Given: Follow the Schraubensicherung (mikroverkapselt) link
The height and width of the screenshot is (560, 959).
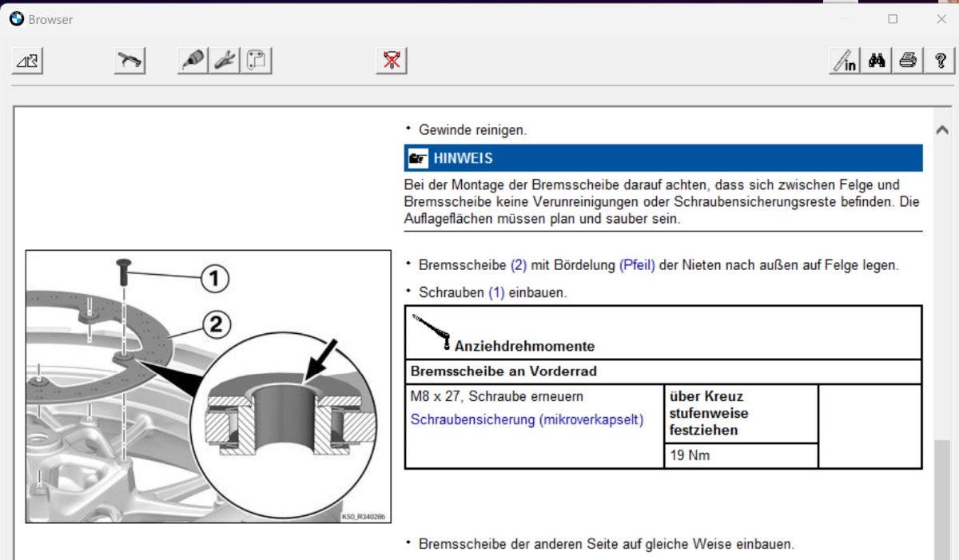Looking at the screenshot, I should 527,419.
